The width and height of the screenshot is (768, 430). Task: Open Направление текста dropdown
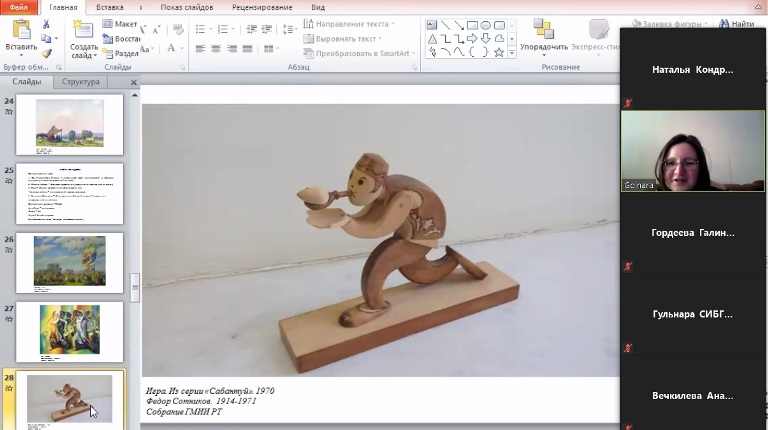[x=349, y=24]
